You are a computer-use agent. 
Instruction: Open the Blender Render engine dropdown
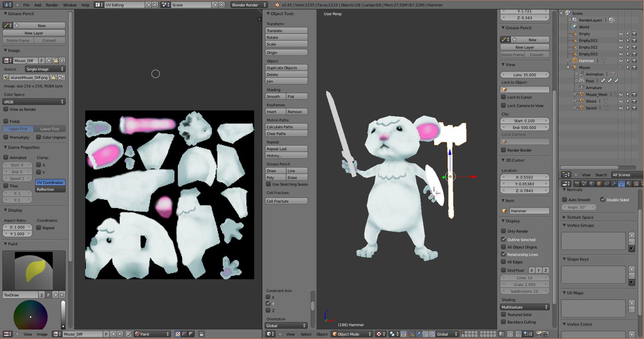coord(249,5)
